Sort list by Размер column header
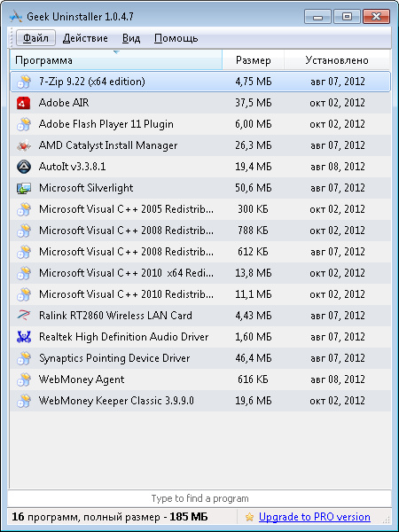Screen dimensions: 399x532 pyautogui.click(x=253, y=60)
